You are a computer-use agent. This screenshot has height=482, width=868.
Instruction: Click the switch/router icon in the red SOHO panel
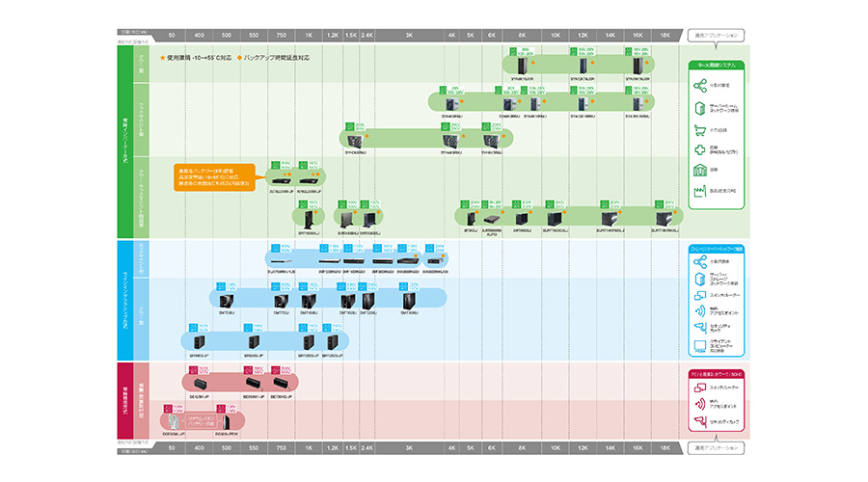click(x=700, y=388)
